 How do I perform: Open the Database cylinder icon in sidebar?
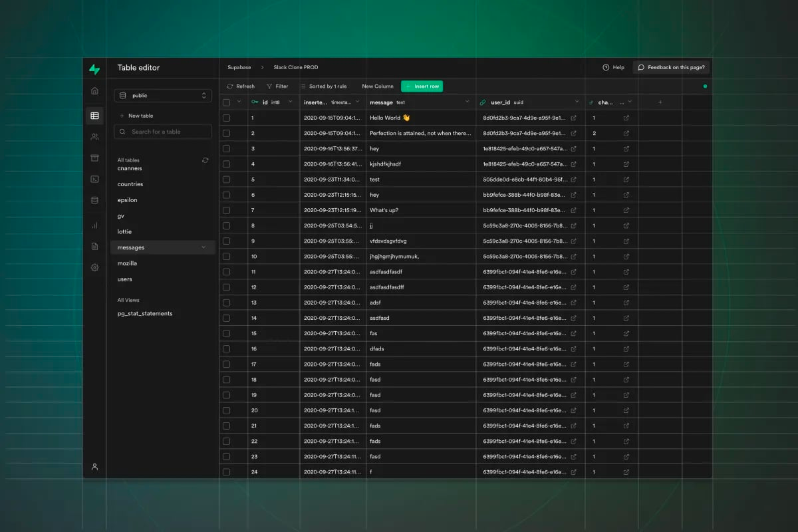coord(94,199)
